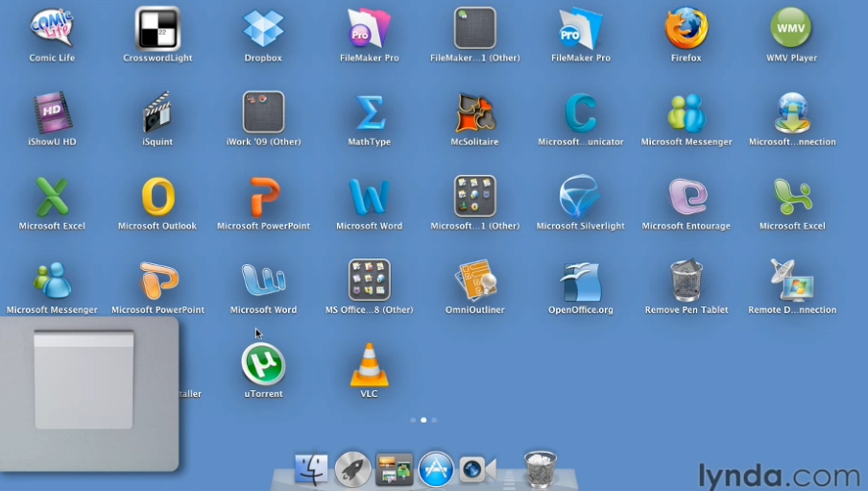The height and width of the screenshot is (491, 868).
Task: Open the Comic Life app
Action: coord(52,28)
